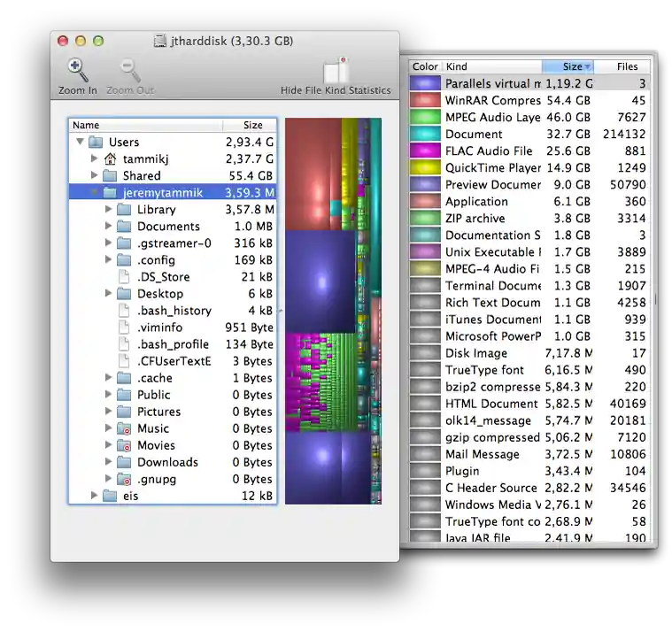Click the QuickTime Player yellow color swatch
The image size is (672, 632).
click(425, 168)
